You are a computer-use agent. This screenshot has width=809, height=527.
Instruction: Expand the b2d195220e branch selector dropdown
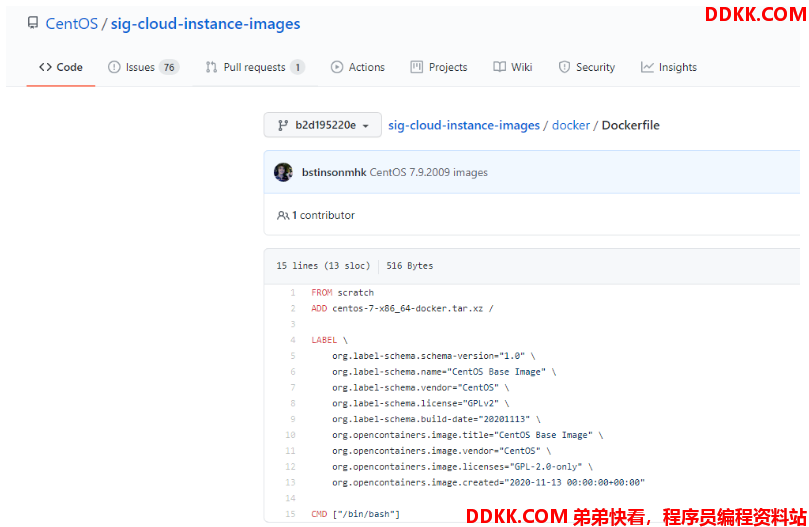tap(322, 125)
